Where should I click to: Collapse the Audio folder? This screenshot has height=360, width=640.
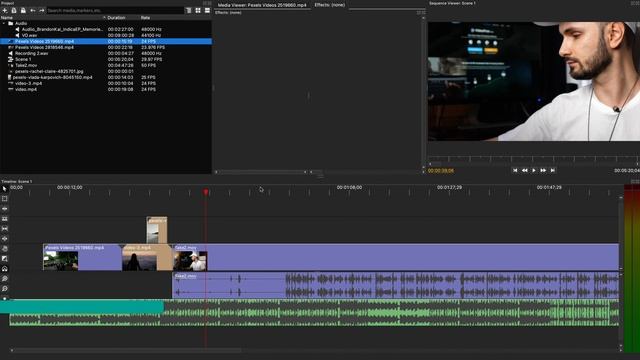[x=4, y=23]
